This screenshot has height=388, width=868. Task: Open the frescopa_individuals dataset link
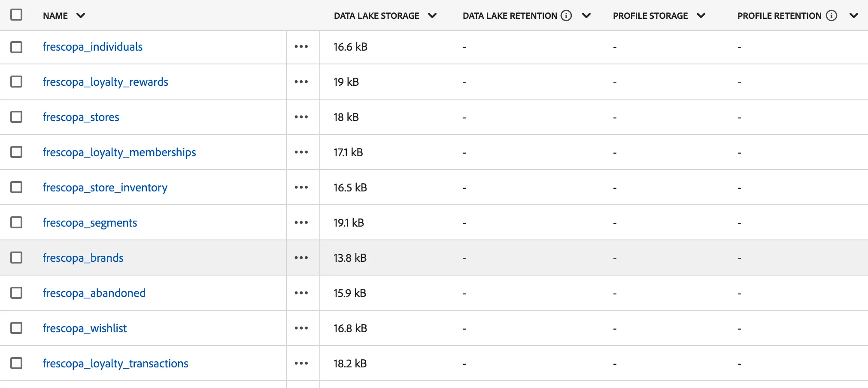tap(93, 47)
